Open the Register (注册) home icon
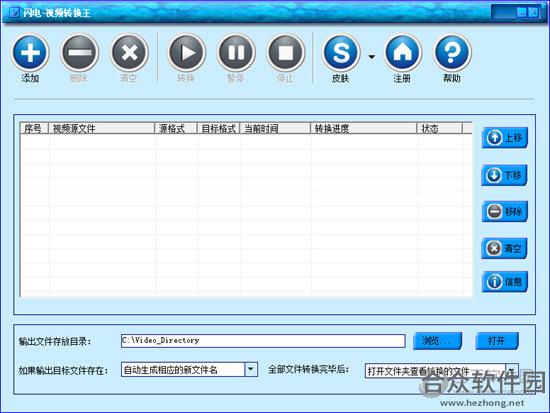This screenshot has width=550, height=413. tap(402, 53)
